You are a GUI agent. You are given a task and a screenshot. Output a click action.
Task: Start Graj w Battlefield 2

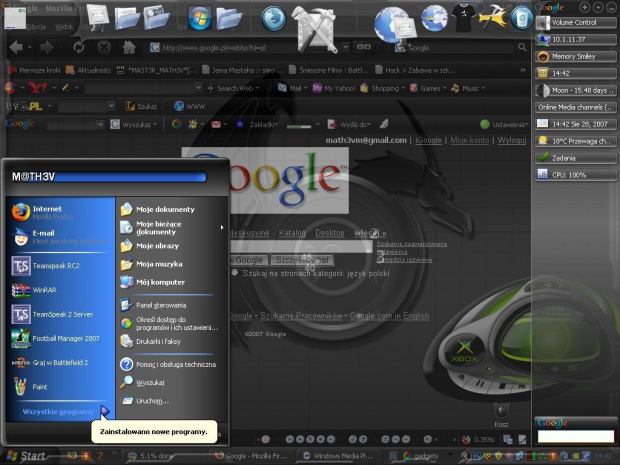click(x=60, y=363)
